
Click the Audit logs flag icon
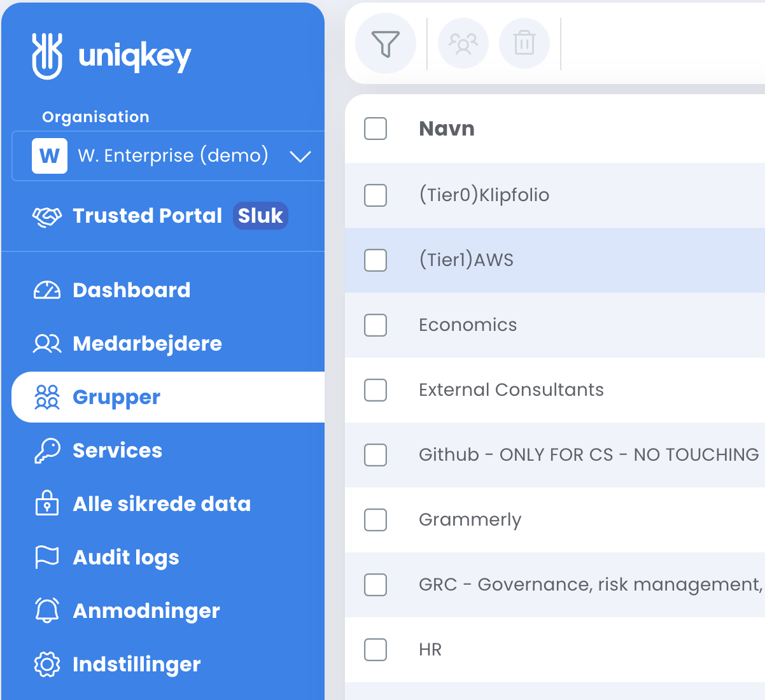coord(47,557)
